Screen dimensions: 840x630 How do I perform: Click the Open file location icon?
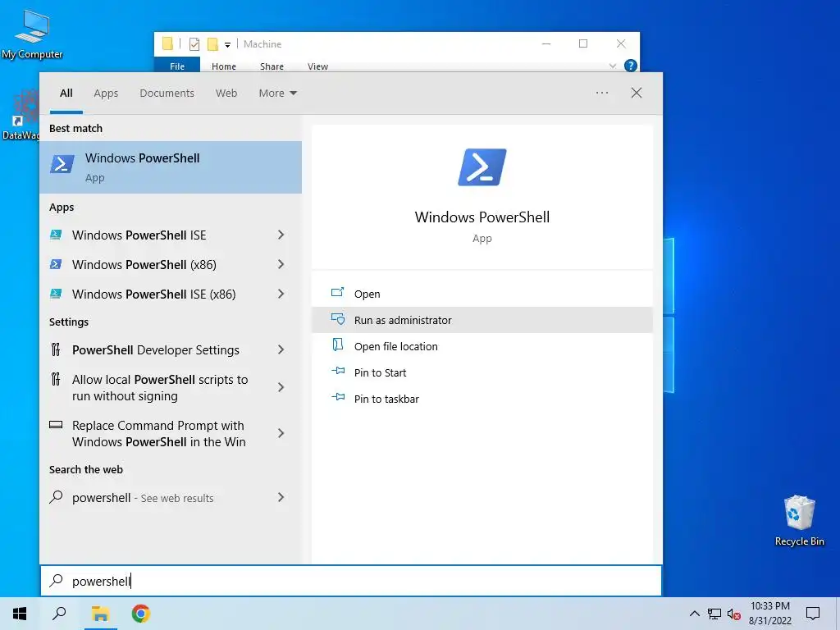click(337, 345)
